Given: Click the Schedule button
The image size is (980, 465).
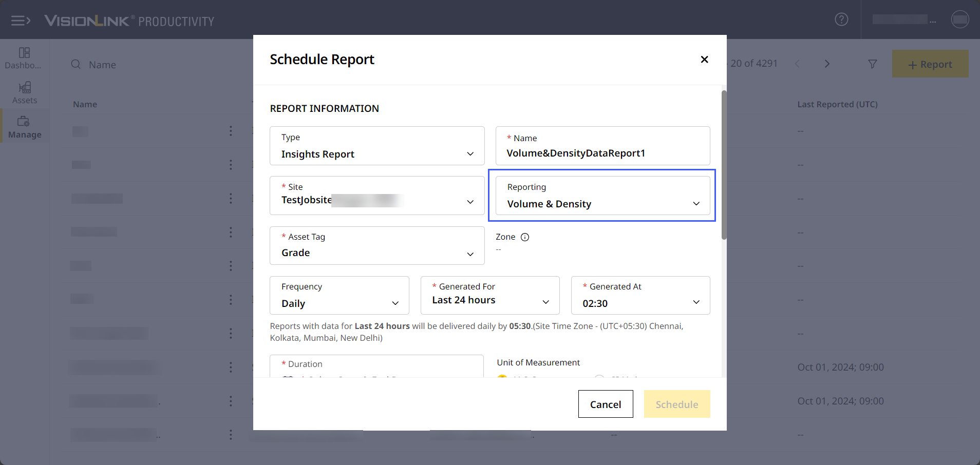Looking at the screenshot, I should coord(676,404).
